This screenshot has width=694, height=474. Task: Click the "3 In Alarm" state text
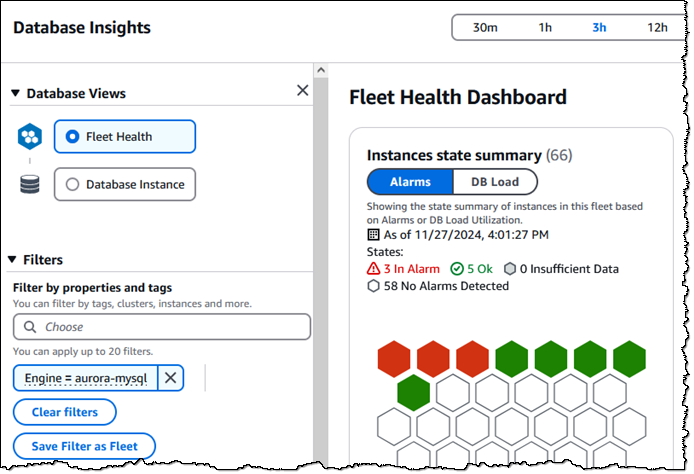point(412,269)
